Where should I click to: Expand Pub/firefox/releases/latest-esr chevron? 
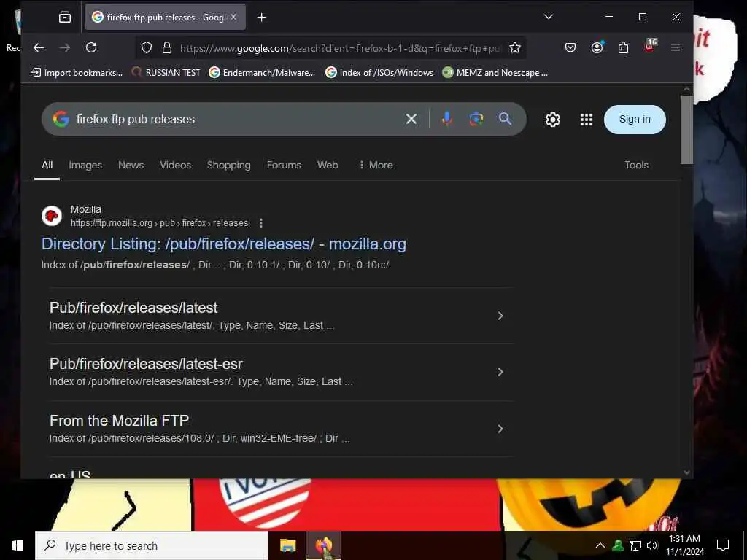coord(500,372)
